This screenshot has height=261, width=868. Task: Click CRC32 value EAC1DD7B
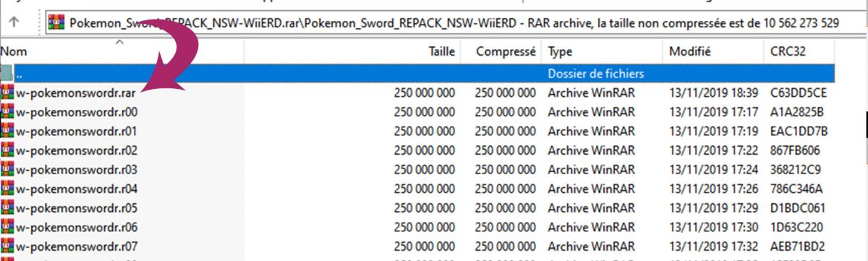click(799, 132)
